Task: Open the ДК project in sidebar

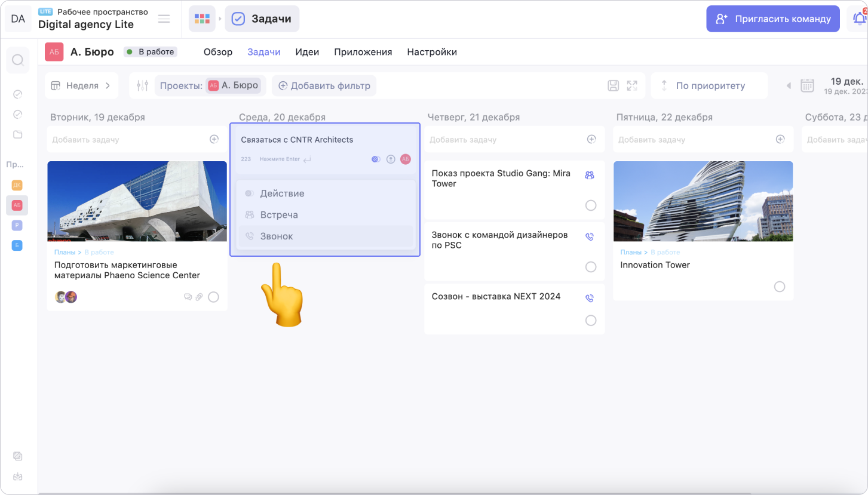Action: (18, 185)
